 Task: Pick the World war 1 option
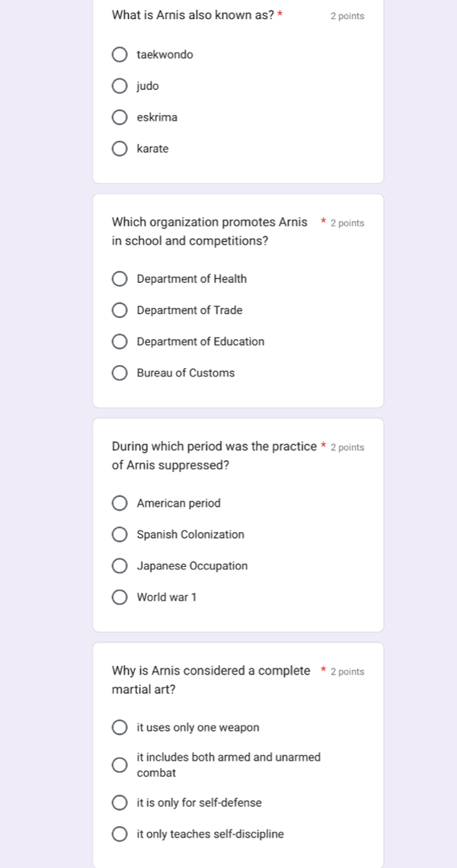click(x=120, y=597)
